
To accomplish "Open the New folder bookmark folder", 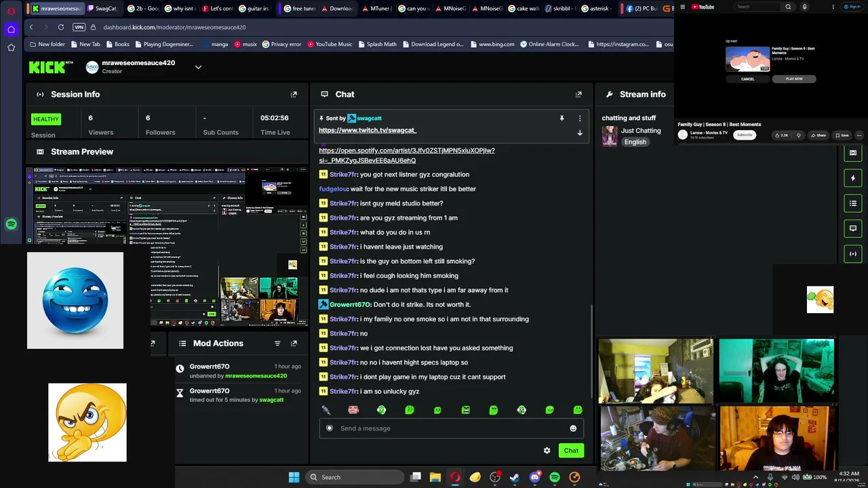I will tap(47, 44).
